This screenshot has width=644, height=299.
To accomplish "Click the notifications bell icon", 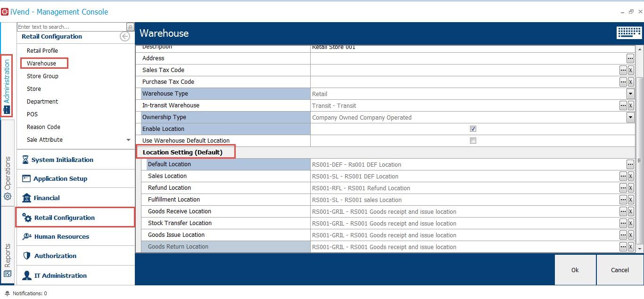I will [x=7, y=293].
